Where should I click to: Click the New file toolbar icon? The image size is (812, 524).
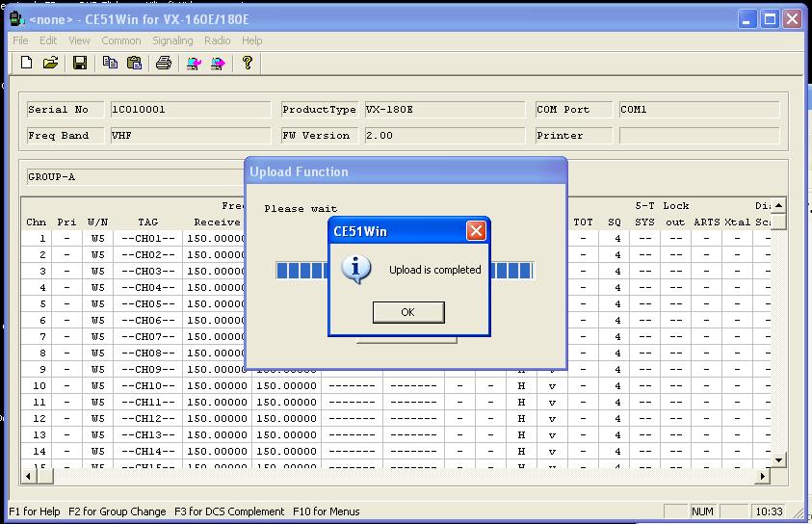point(26,63)
